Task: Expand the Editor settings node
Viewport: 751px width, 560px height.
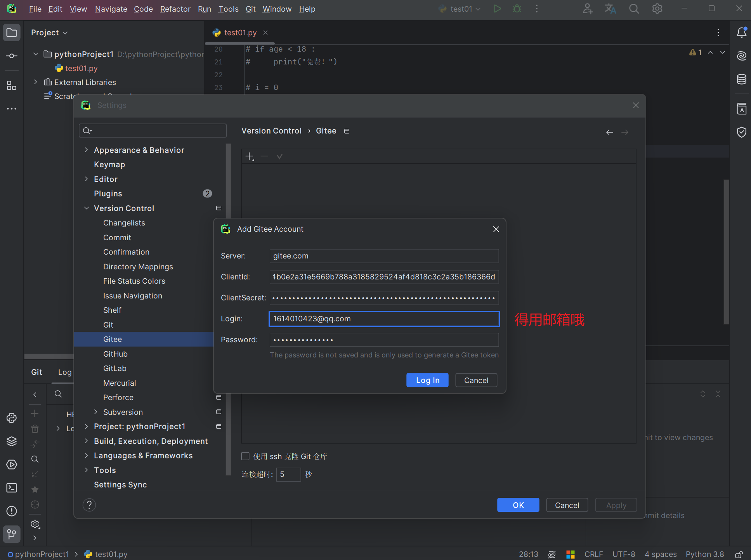Action: click(x=87, y=179)
